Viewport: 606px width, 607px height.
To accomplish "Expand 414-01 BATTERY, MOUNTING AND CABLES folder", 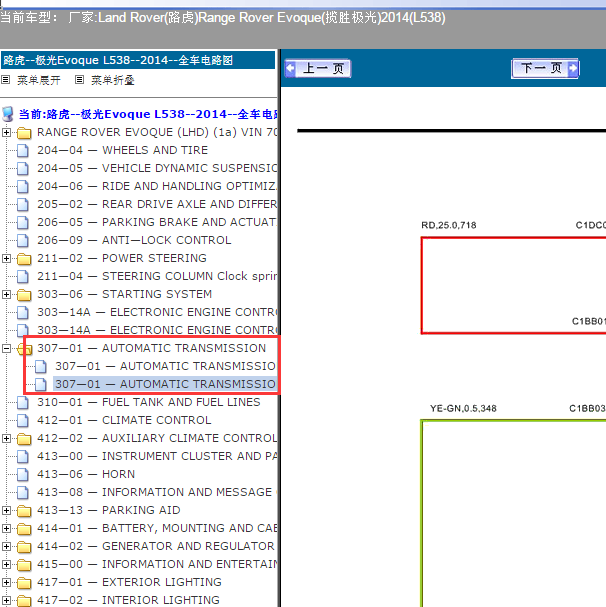I will (6, 528).
